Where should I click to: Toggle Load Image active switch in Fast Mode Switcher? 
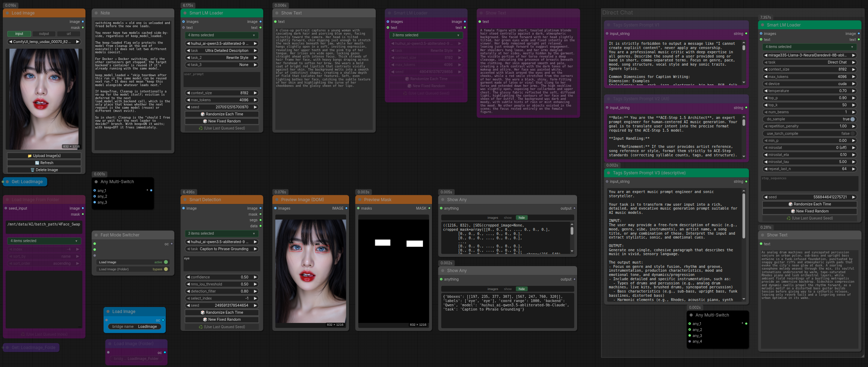pos(166,262)
